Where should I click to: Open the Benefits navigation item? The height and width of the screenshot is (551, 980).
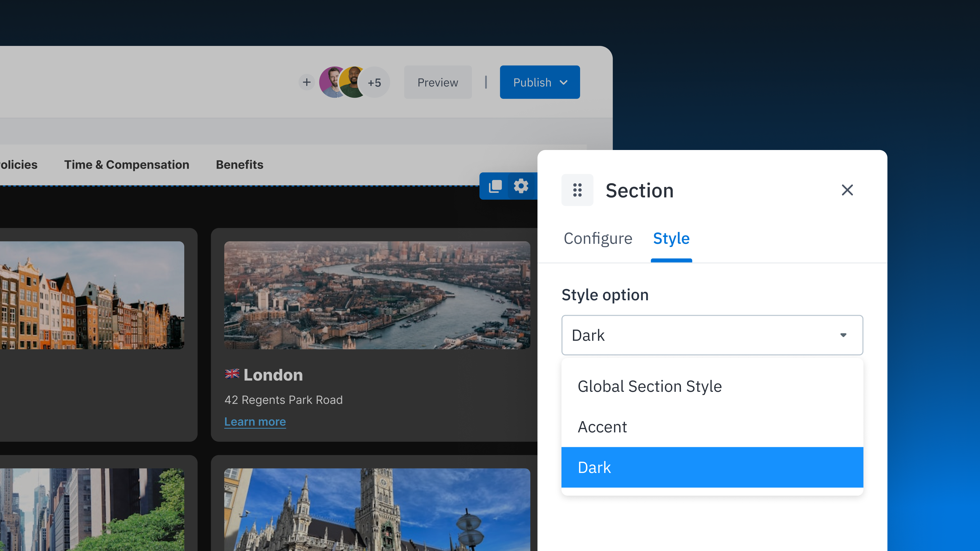coord(240,165)
